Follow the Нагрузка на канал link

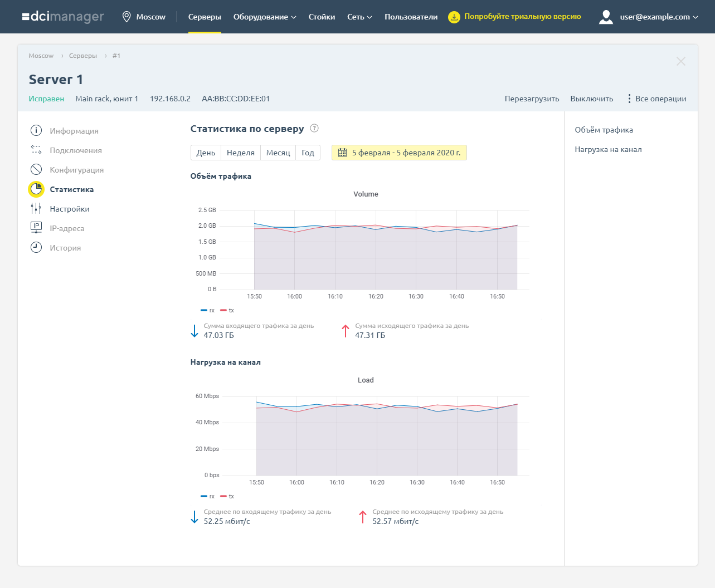(x=608, y=149)
